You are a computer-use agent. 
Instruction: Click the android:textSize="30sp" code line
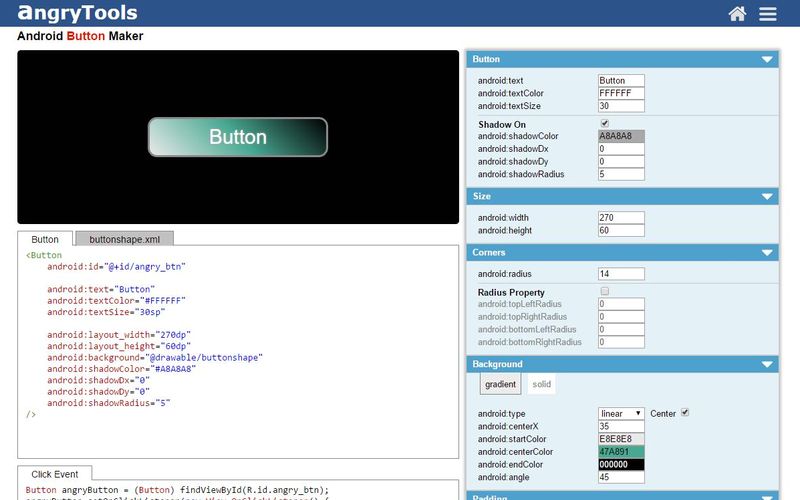tap(106, 312)
